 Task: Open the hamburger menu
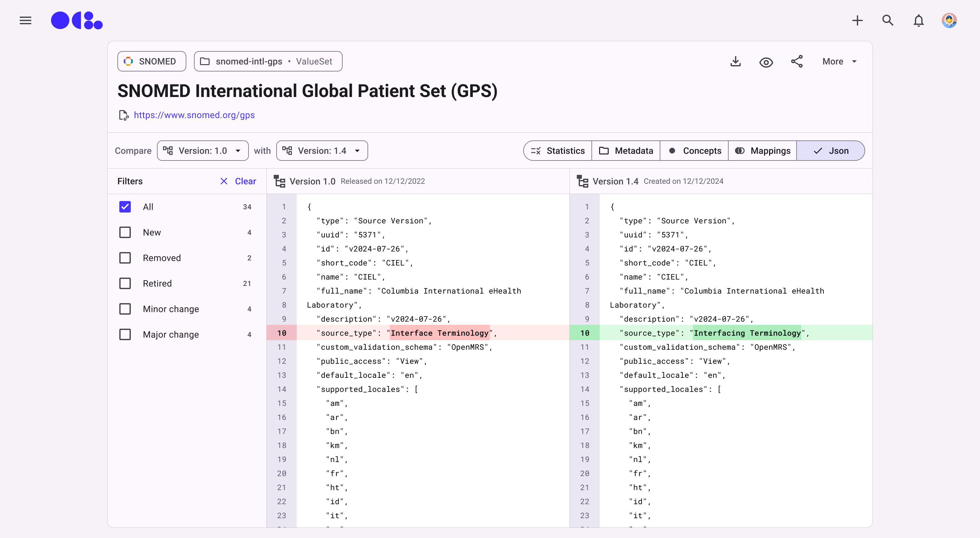[x=26, y=20]
